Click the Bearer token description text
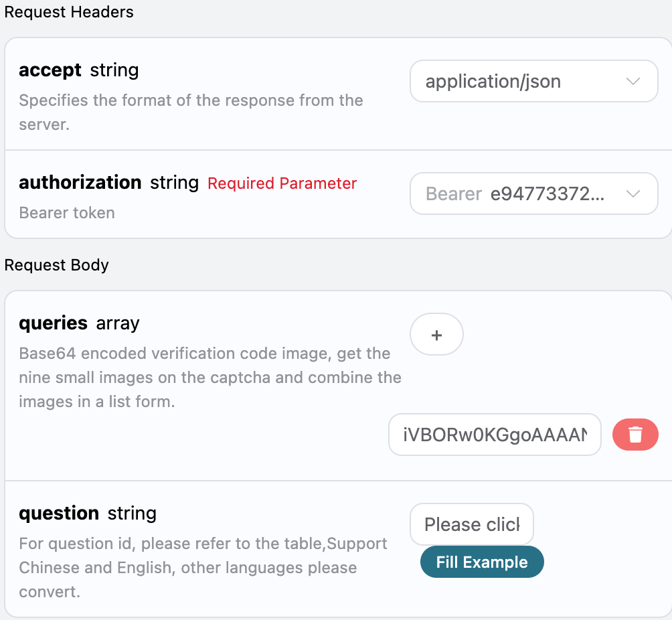 point(67,213)
